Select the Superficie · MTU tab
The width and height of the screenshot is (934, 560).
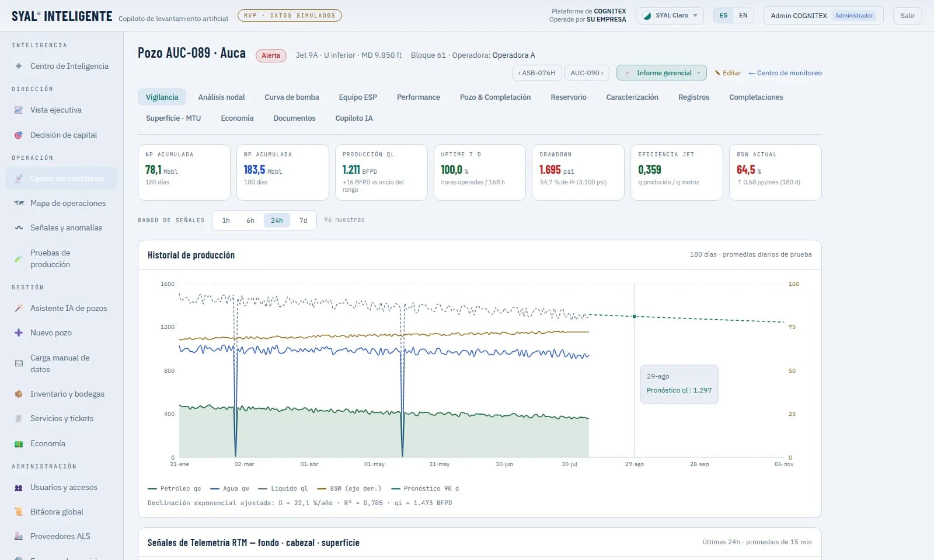click(x=173, y=118)
